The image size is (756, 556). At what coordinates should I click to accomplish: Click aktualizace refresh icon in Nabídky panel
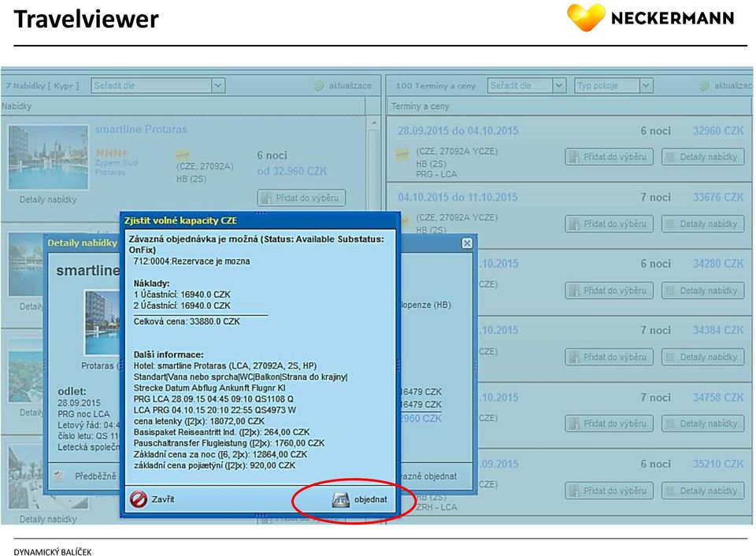[x=319, y=86]
